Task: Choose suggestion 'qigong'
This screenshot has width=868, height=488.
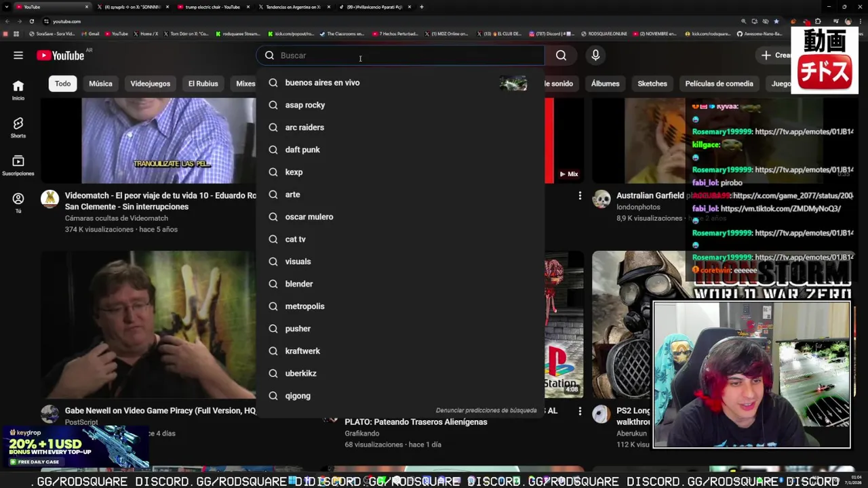Action: [400, 396]
